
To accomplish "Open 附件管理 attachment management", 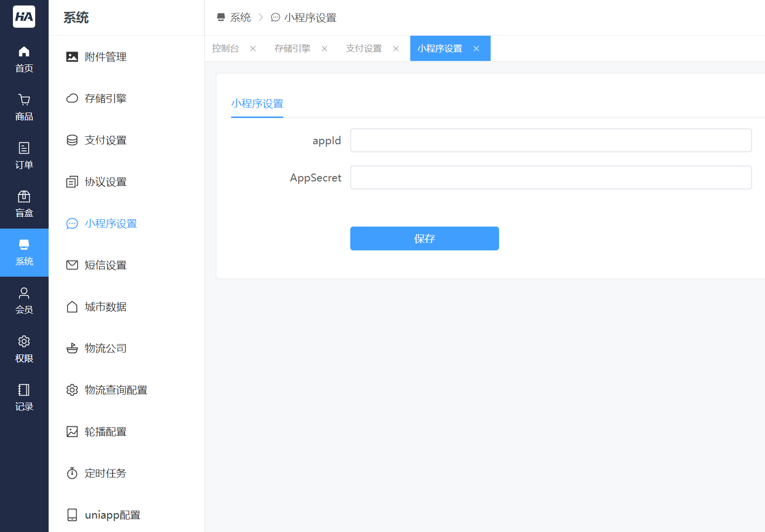I will click(105, 57).
